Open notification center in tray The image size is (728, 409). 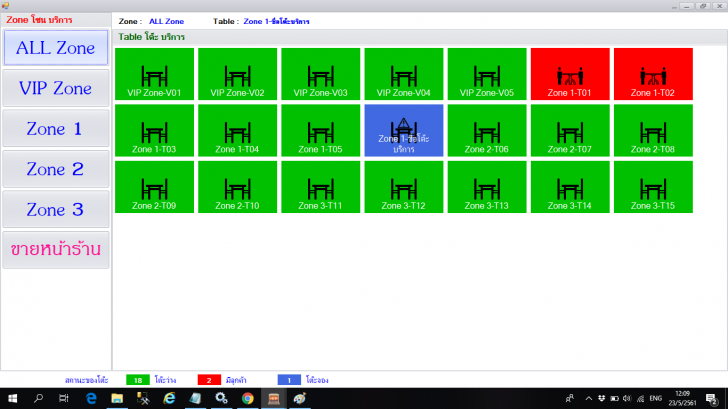coord(712,398)
